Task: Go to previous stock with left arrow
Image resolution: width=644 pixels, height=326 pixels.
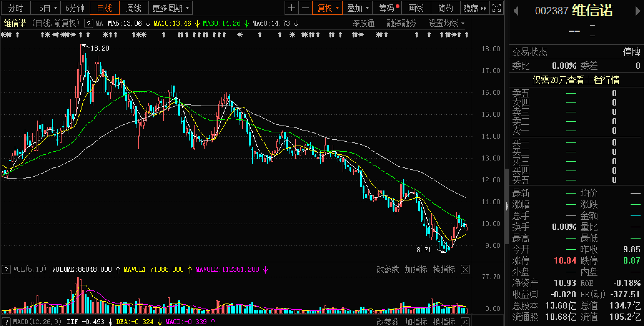Action: (x=516, y=11)
